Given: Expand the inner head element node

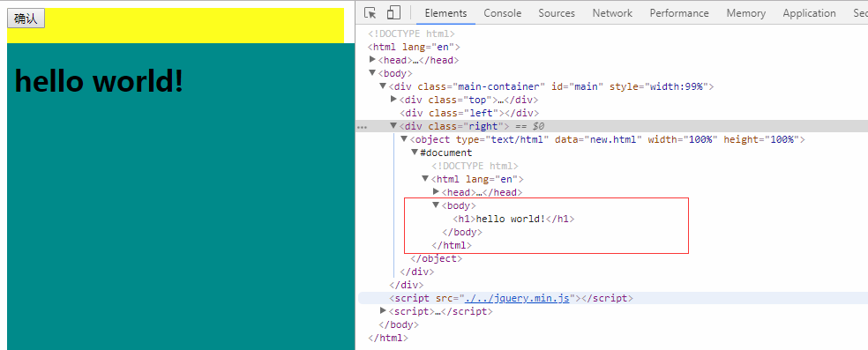Looking at the screenshot, I should coord(436,192).
